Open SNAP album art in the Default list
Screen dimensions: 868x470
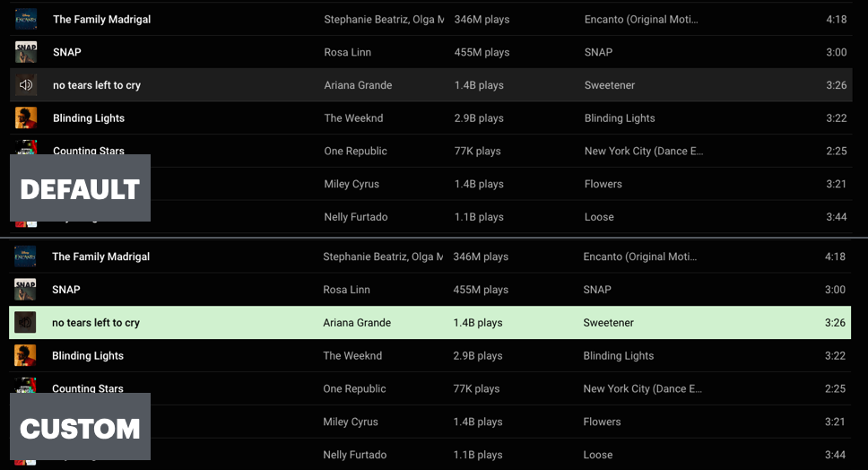point(26,52)
